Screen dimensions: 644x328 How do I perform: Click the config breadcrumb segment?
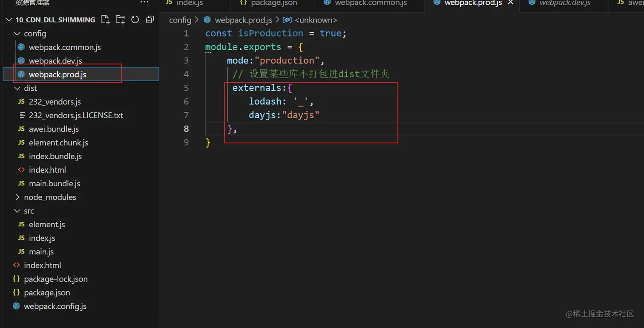[x=180, y=20]
